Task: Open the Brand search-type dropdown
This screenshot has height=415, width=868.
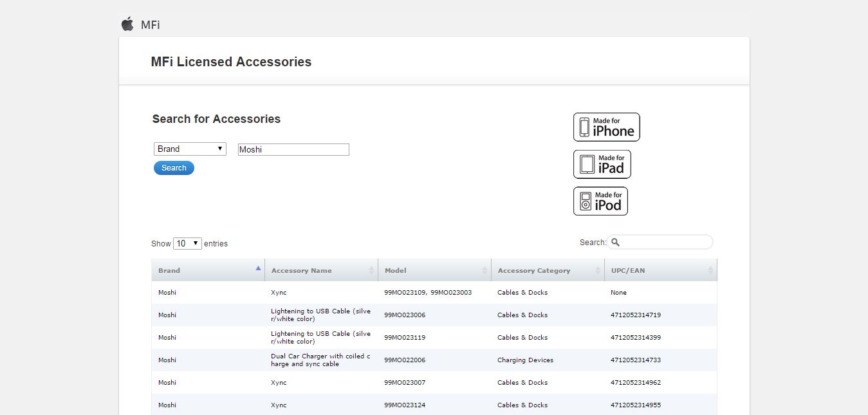Action: (190, 149)
